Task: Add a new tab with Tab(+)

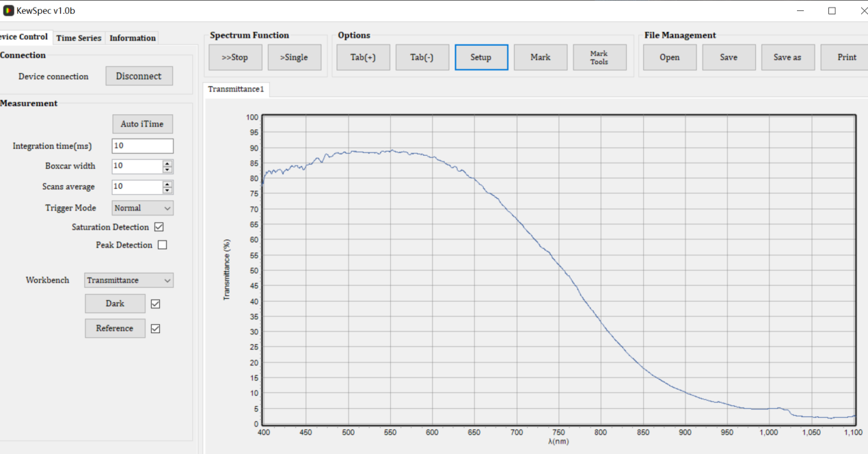Action: coord(363,57)
